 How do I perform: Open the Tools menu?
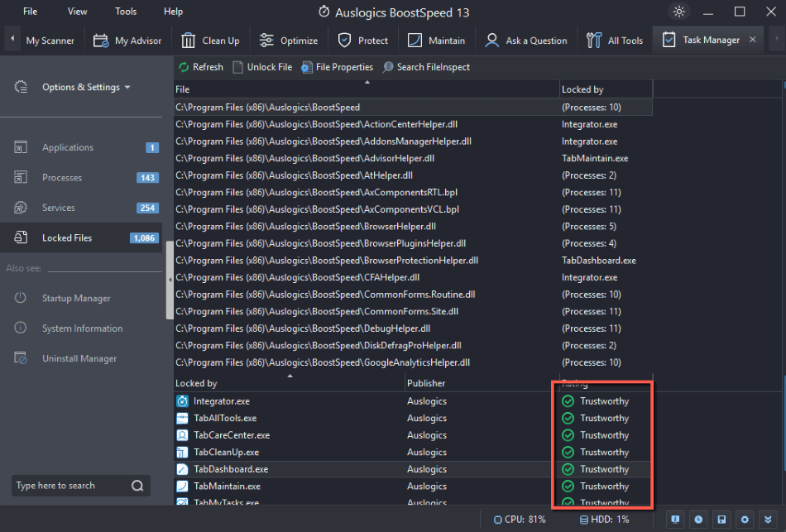pos(125,12)
